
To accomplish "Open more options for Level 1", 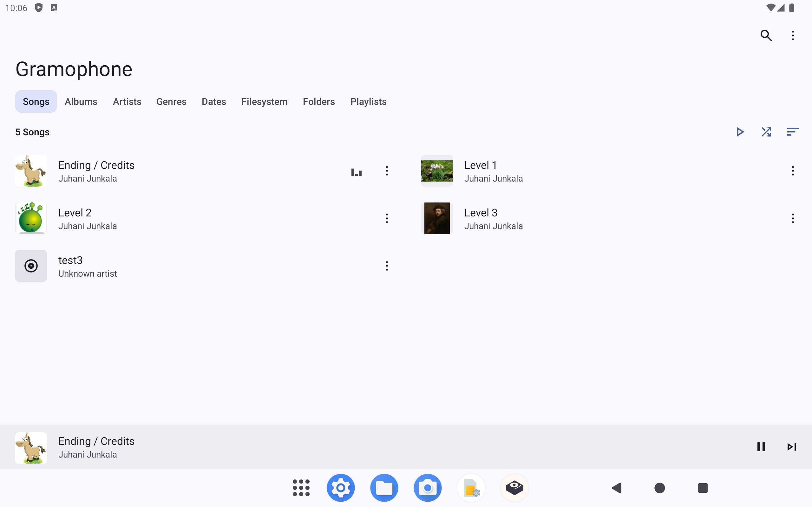I will (x=793, y=171).
